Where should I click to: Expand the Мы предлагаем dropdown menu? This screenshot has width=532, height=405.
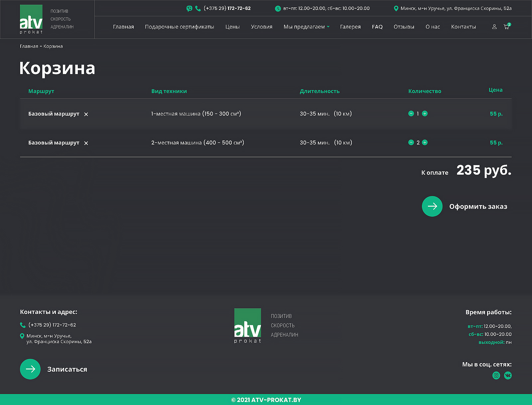coord(306,27)
